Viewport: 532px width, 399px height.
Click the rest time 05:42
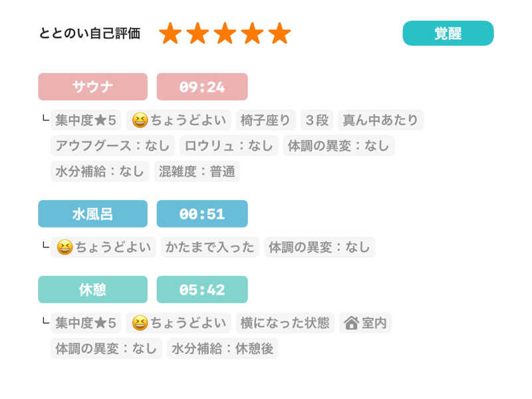pyautogui.click(x=202, y=289)
